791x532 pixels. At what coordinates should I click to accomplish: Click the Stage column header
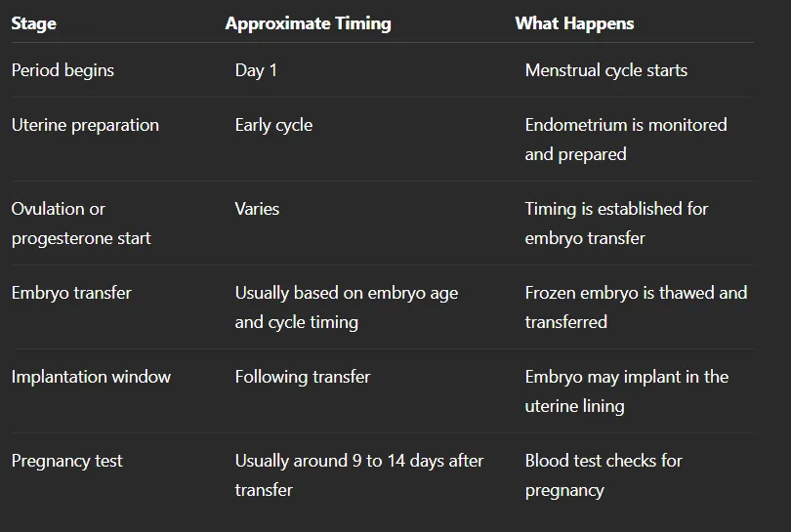pos(34,23)
